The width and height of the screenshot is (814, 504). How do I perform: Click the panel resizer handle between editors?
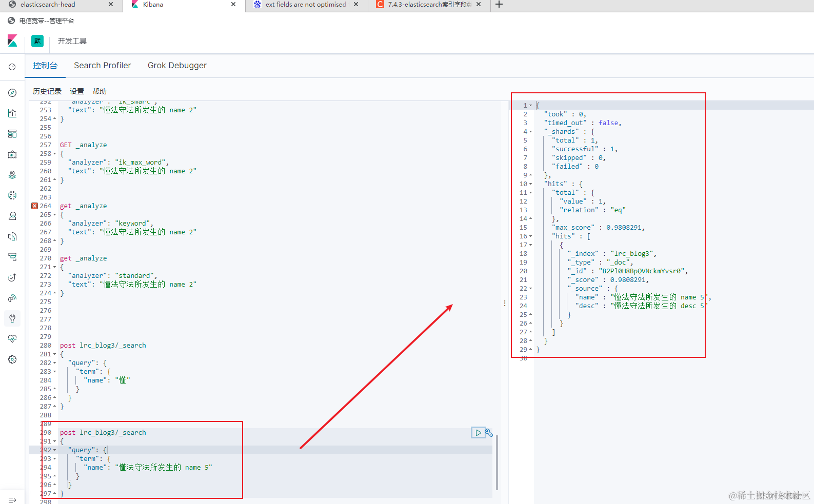(x=505, y=303)
